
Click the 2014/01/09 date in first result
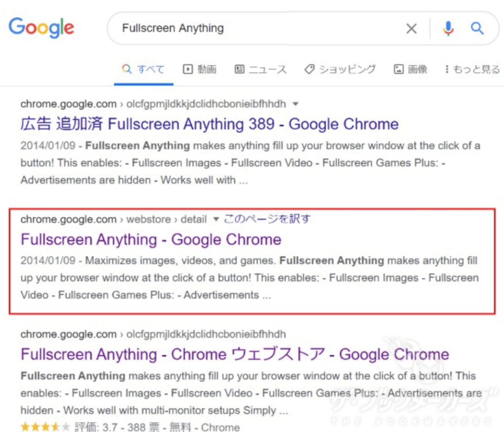(48, 145)
